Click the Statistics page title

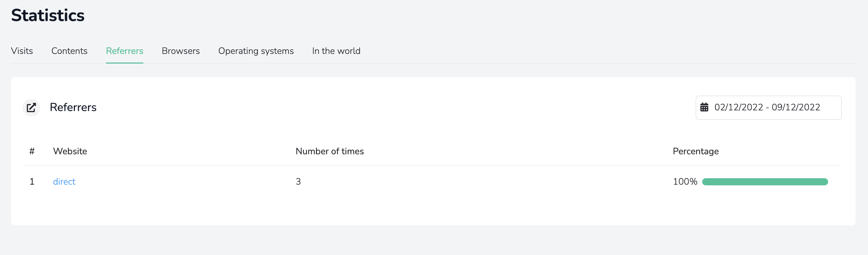48,15
